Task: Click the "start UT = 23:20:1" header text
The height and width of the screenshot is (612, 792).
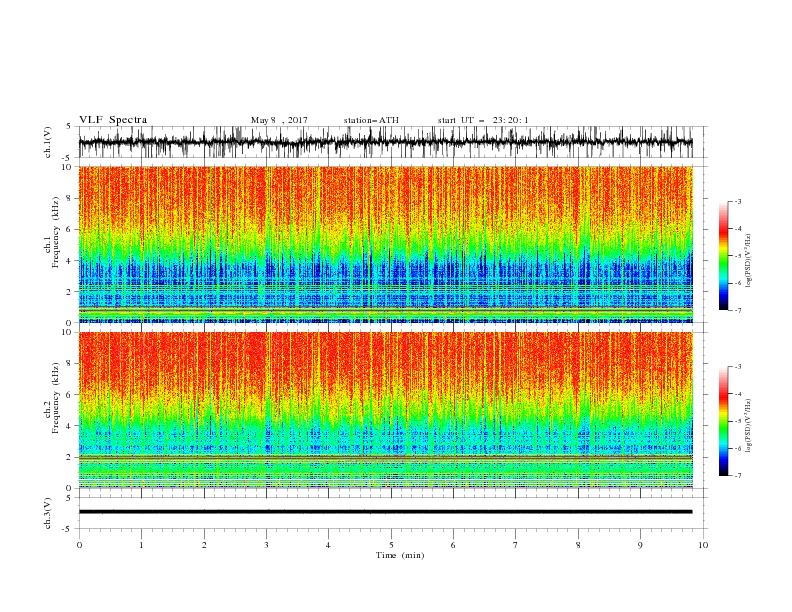Action: (x=483, y=120)
